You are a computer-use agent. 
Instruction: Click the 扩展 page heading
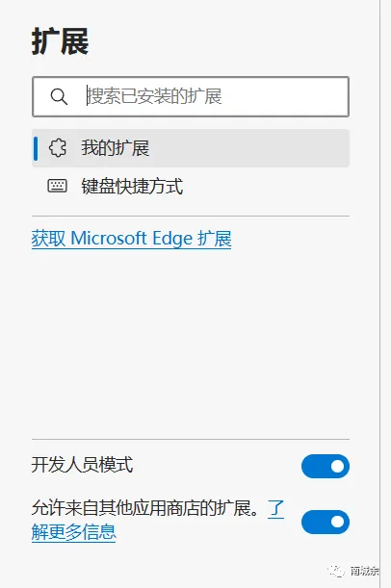click(61, 41)
